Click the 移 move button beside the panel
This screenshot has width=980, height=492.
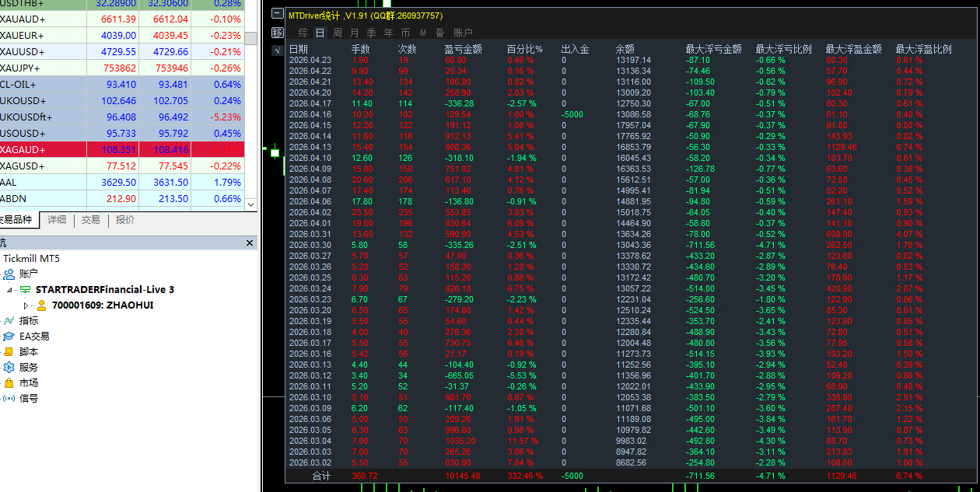pyautogui.click(x=278, y=32)
